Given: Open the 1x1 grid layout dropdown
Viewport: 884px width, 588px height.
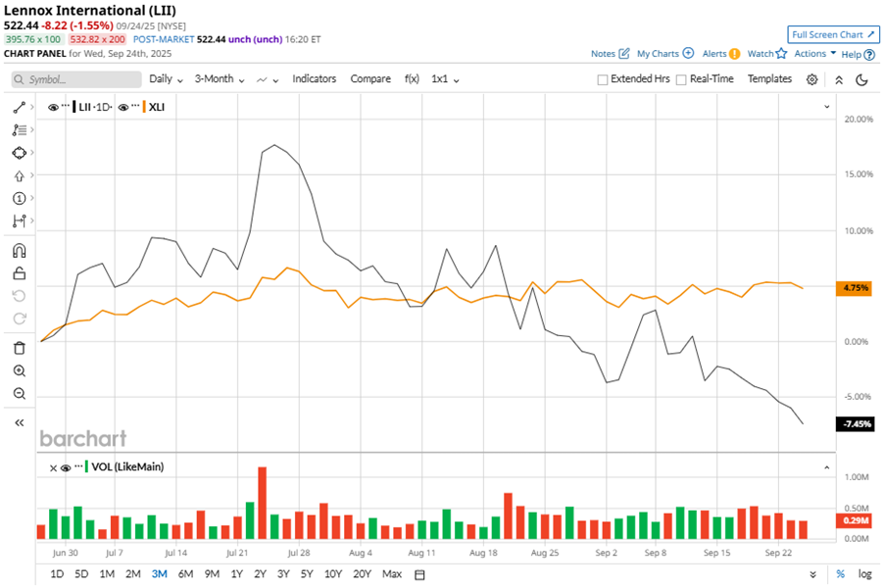Looking at the screenshot, I should (445, 79).
